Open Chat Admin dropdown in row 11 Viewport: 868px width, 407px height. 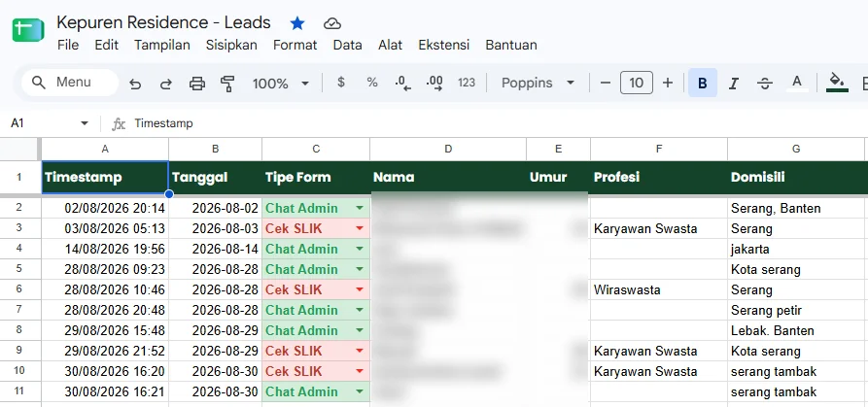[x=360, y=392]
